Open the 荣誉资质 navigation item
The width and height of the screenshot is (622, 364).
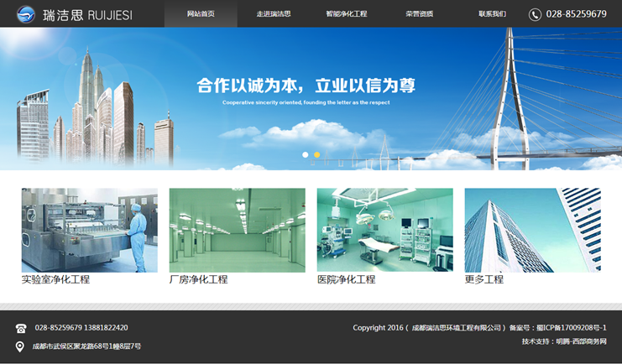[x=419, y=14]
